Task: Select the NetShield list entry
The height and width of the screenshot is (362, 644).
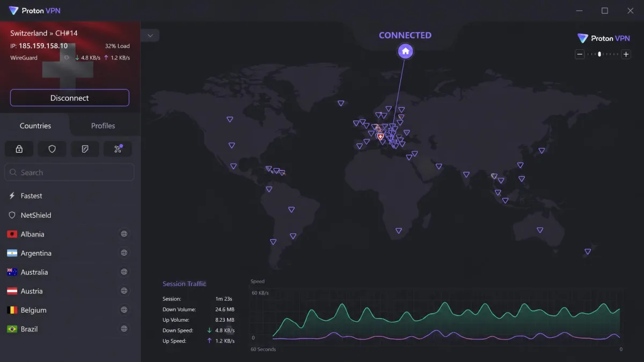Action: 70,215
